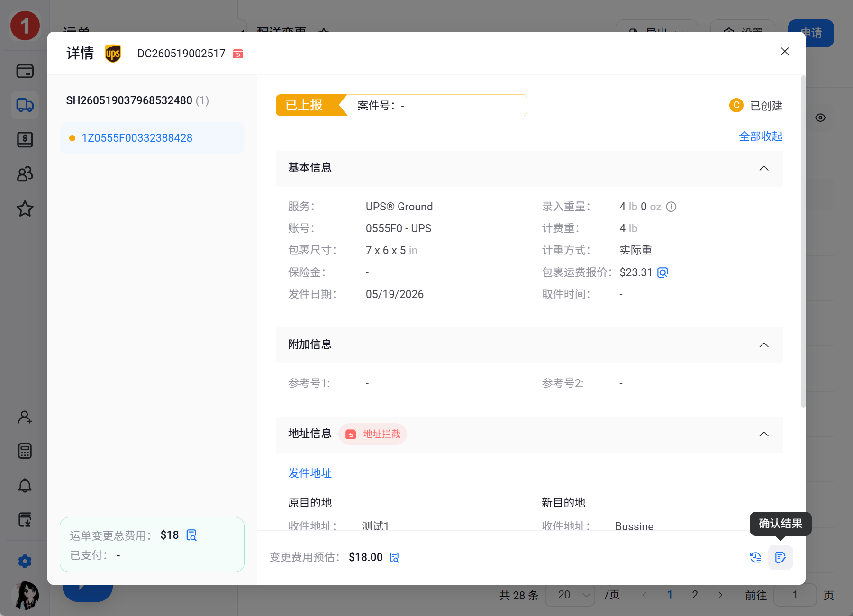Open the page size dropdown showing 20

(x=570, y=595)
